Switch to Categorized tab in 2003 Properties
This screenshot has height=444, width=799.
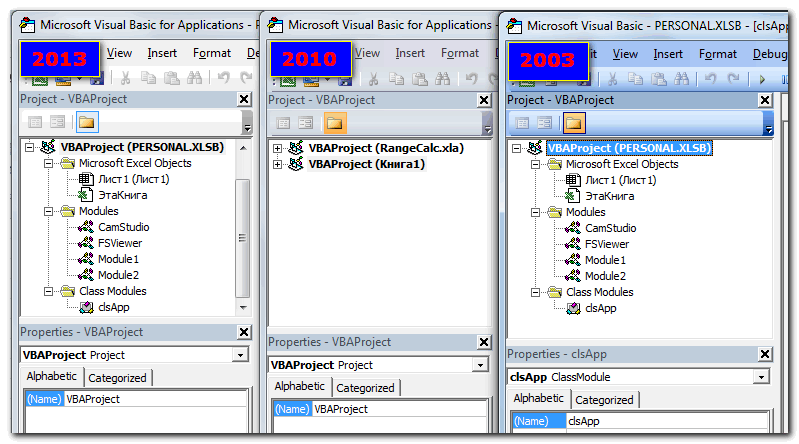[604, 400]
